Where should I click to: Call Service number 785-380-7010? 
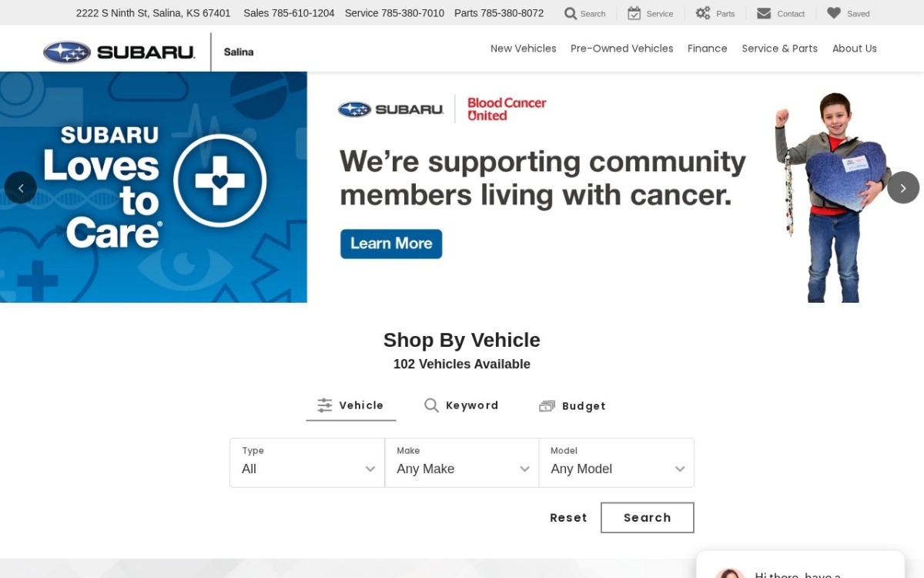pos(394,13)
